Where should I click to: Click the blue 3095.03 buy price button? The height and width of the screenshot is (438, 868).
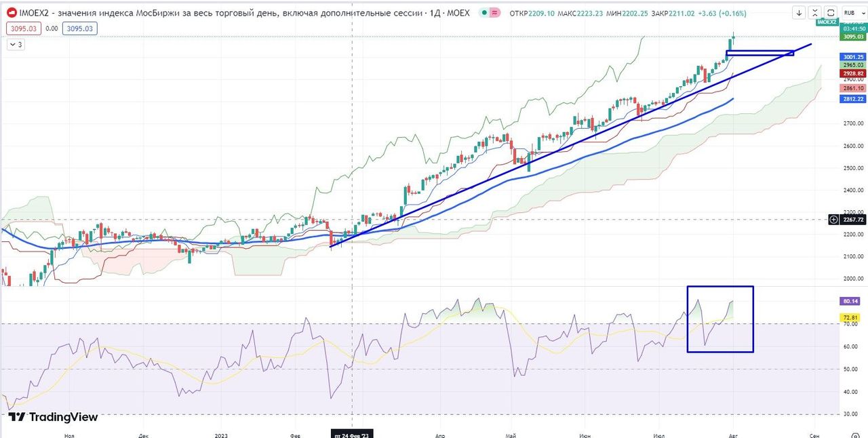click(79, 28)
